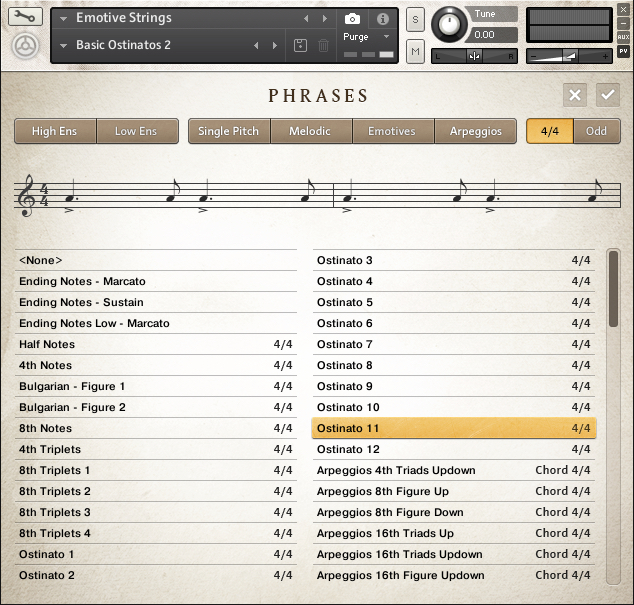Solo the instrument with S button
Viewport: 634px width, 605px height.
pyautogui.click(x=415, y=19)
